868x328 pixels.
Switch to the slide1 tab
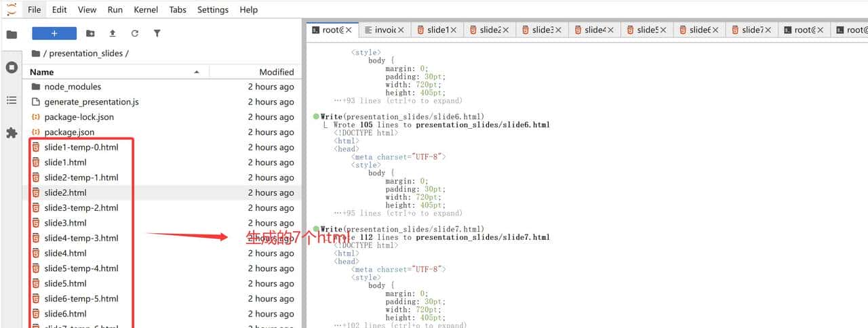[437, 30]
